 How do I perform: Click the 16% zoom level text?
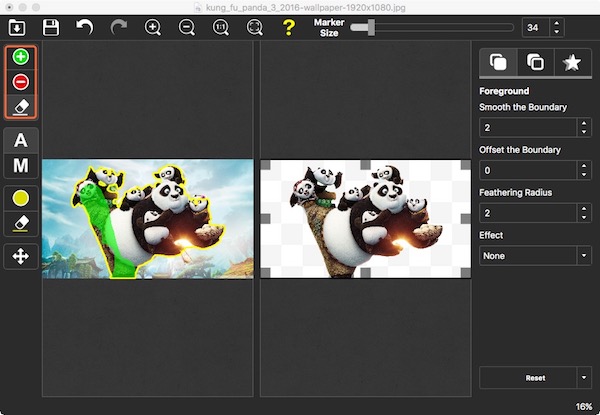click(x=584, y=406)
